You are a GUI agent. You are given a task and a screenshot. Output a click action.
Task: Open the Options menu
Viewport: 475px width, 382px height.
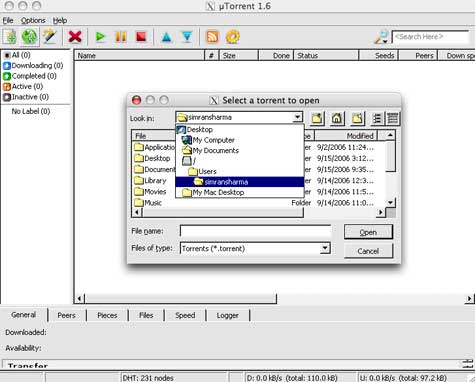coord(33,21)
